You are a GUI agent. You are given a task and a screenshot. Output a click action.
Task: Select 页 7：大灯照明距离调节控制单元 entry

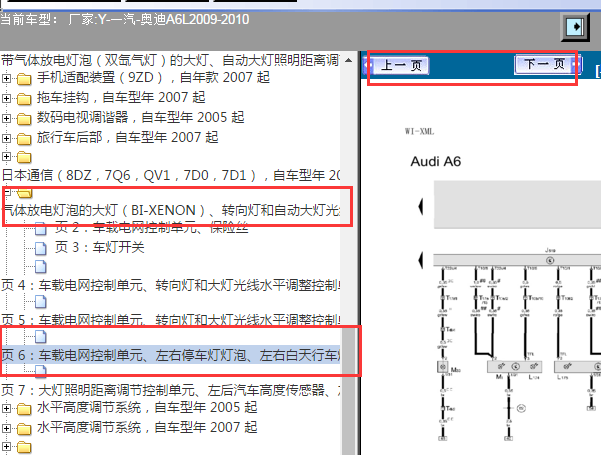171,390
